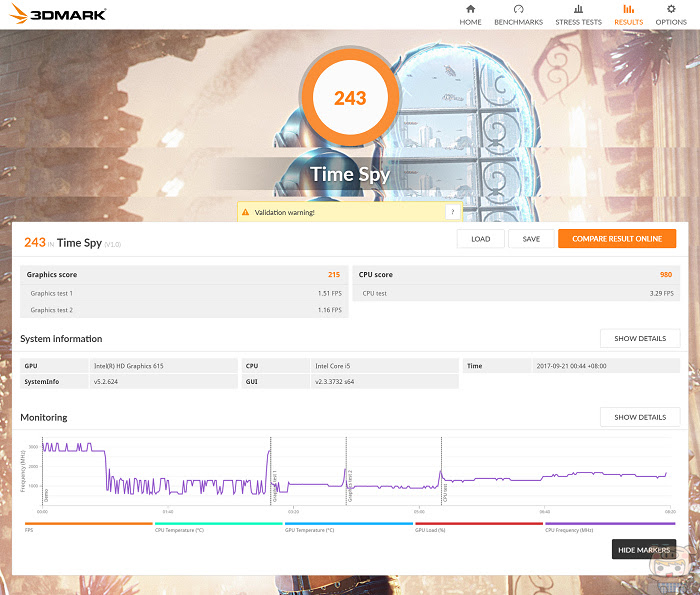Switch to the BENCHMARKS tab label

[x=518, y=22]
